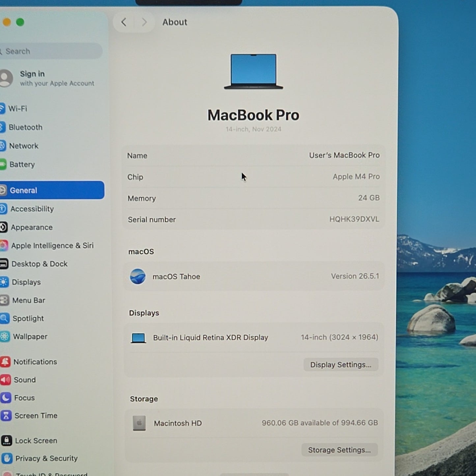476x476 pixels.
Task: Open the Lock Screen icon
Action: [7, 440]
